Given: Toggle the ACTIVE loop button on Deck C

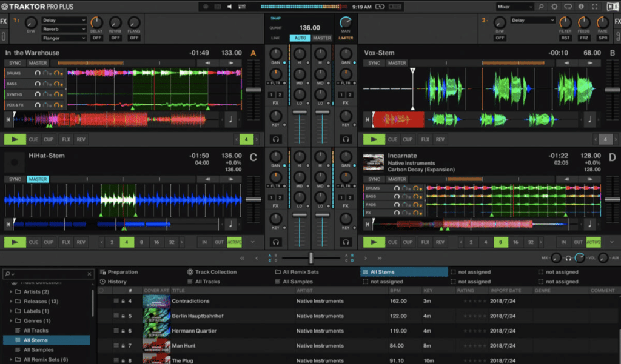Looking at the screenshot, I should point(235,242).
